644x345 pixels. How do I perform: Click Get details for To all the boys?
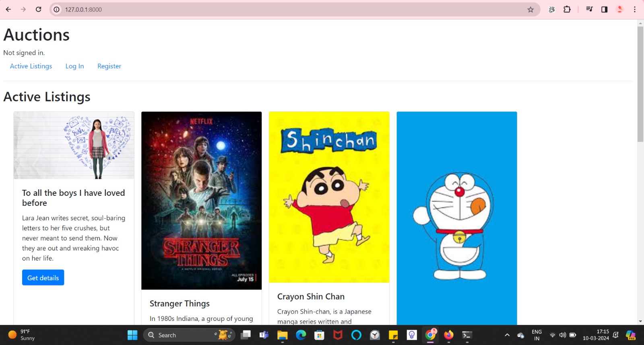click(43, 277)
